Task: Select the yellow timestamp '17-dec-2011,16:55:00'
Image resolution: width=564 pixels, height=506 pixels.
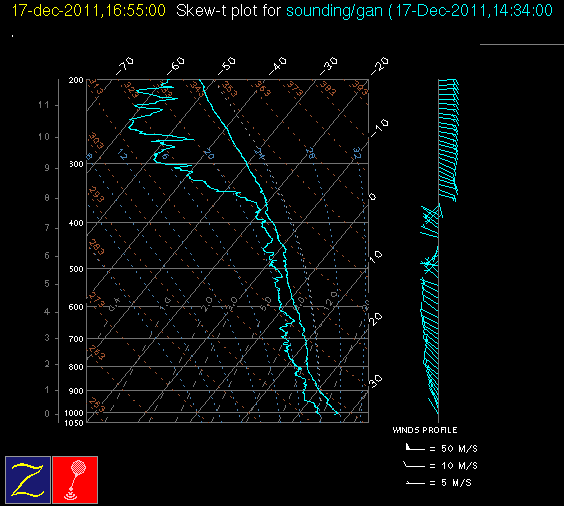Action: coord(88,10)
